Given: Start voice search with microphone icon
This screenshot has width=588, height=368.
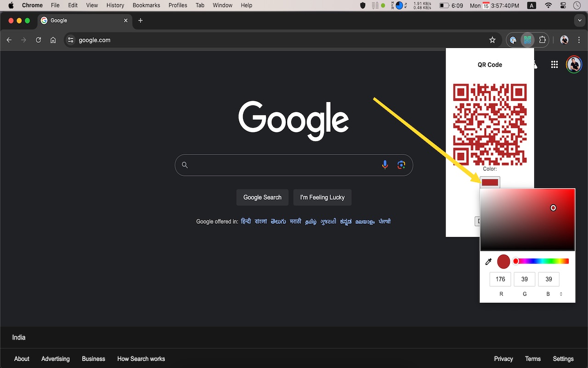Looking at the screenshot, I should [x=385, y=165].
